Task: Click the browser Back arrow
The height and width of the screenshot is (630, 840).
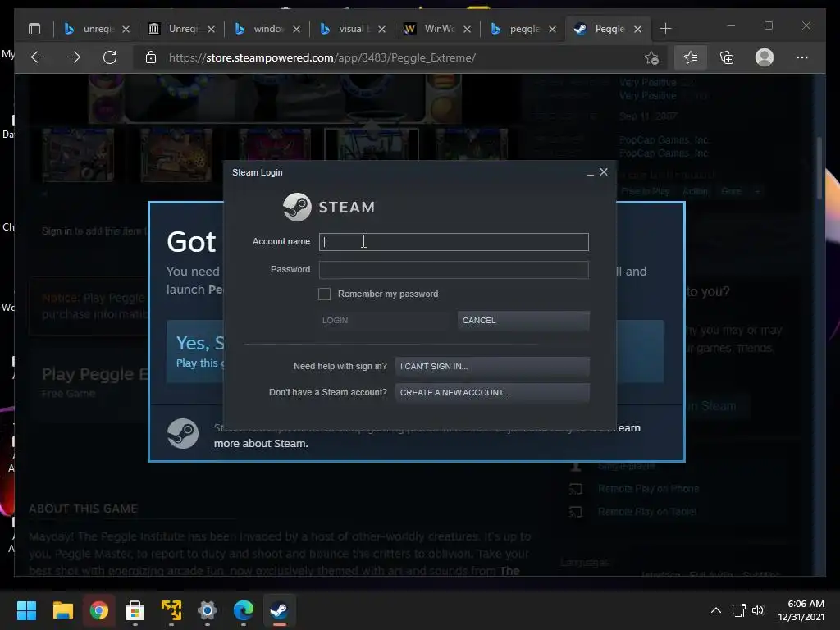Action: click(38, 57)
